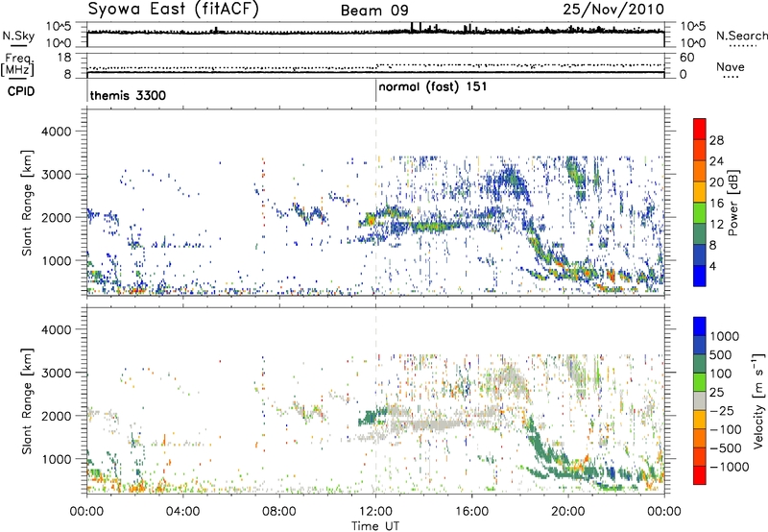
Task: Click the '20:00' time axis label
Action: pos(567,512)
